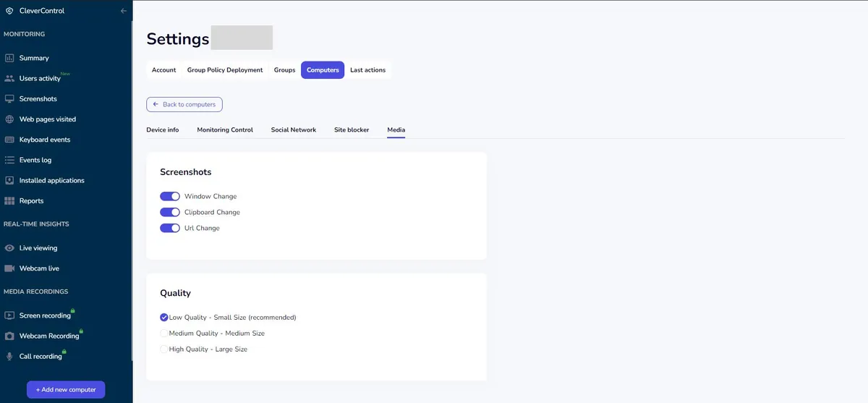The image size is (868, 403).
Task: Switch to the Monitoring Control tab
Action: (225, 130)
